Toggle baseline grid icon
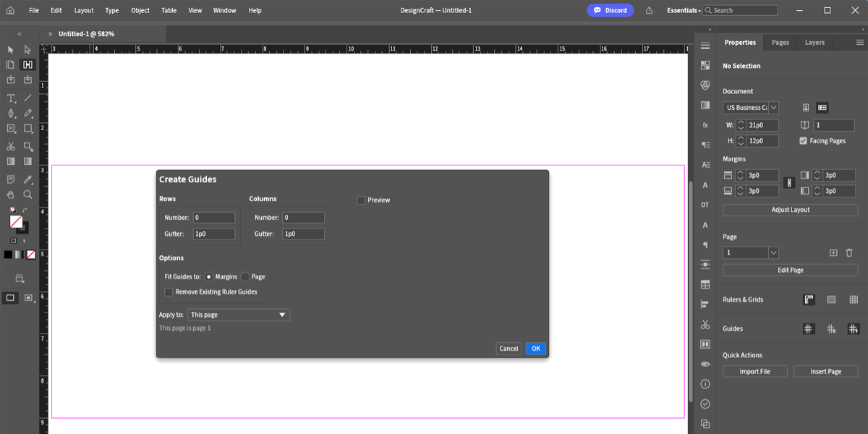Screen dimensions: 868x434 pos(831,299)
